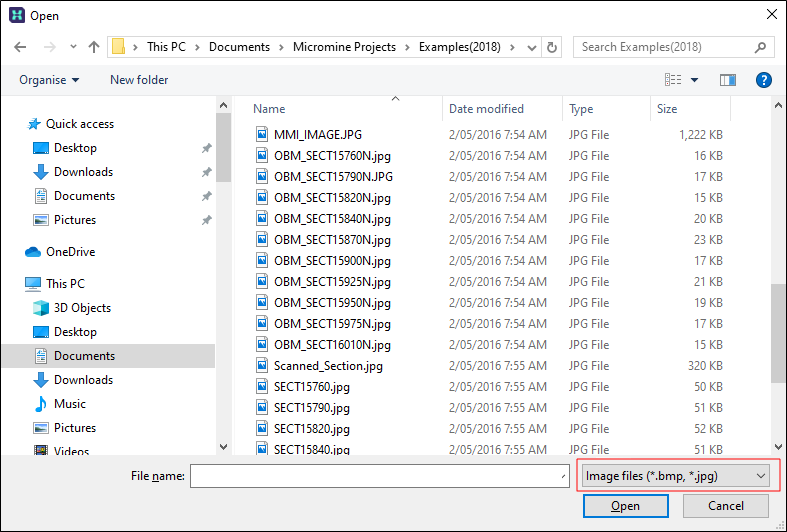Select the Scanned_Section.jpg file
The width and height of the screenshot is (787, 532).
click(x=328, y=366)
